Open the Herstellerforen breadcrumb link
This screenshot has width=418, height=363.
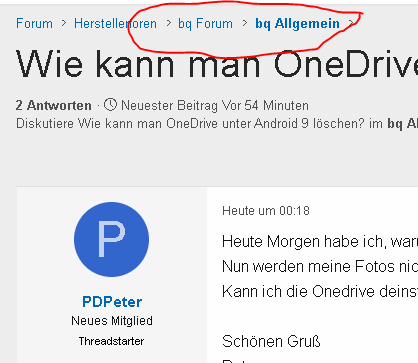click(x=115, y=24)
